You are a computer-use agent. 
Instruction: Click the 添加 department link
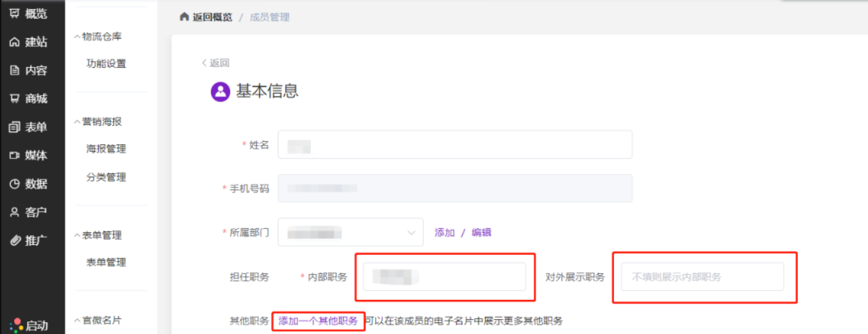click(x=444, y=233)
